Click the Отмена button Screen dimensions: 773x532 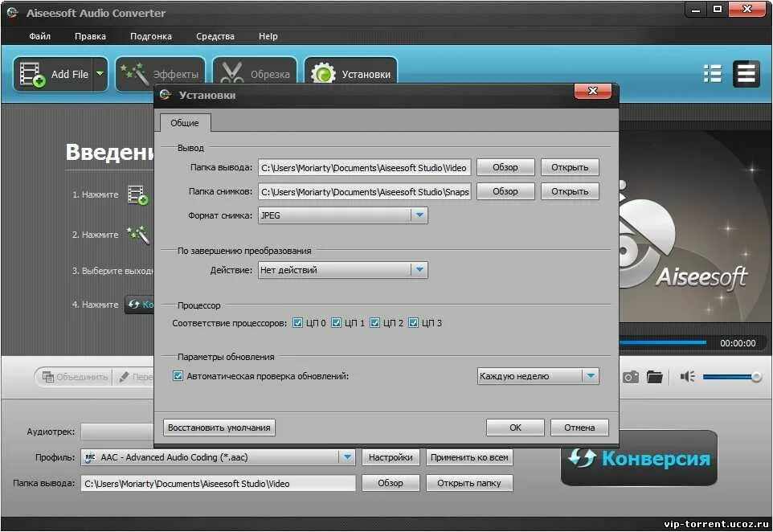(x=579, y=428)
